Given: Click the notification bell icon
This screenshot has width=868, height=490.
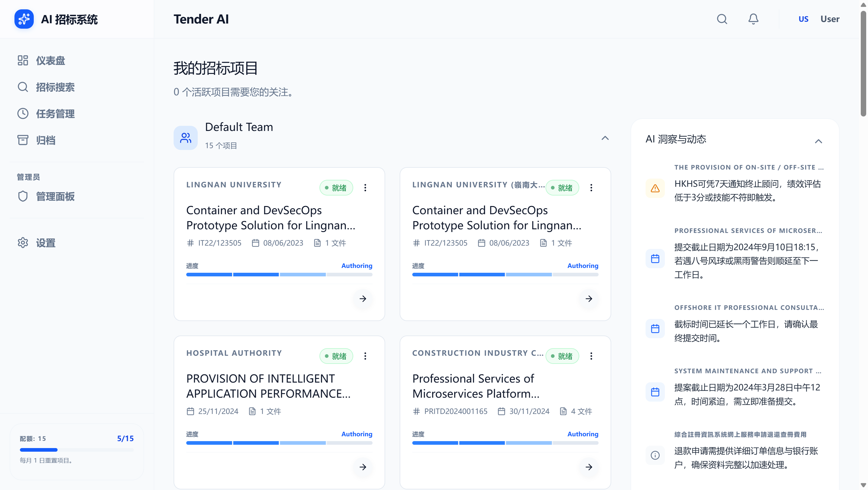Looking at the screenshot, I should coord(753,19).
